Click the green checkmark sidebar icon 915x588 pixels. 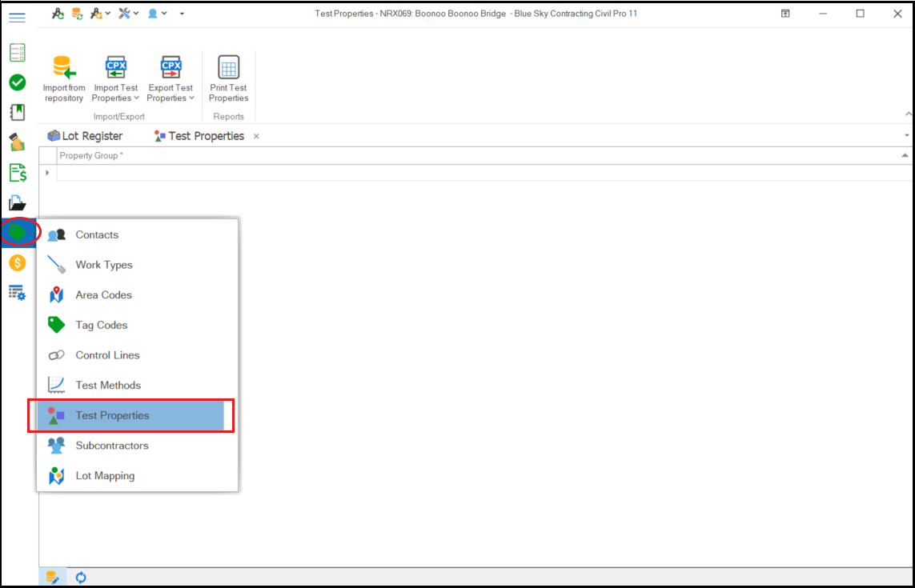[17, 82]
